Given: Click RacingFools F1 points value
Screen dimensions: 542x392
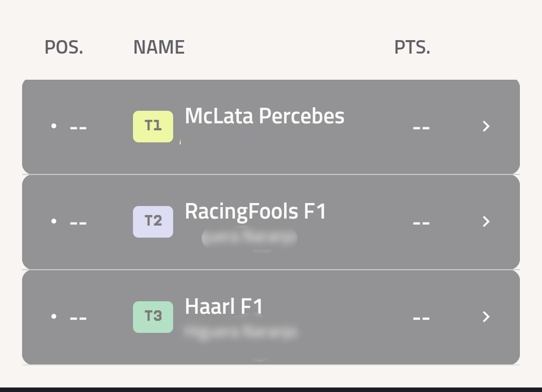Looking at the screenshot, I should (421, 222).
